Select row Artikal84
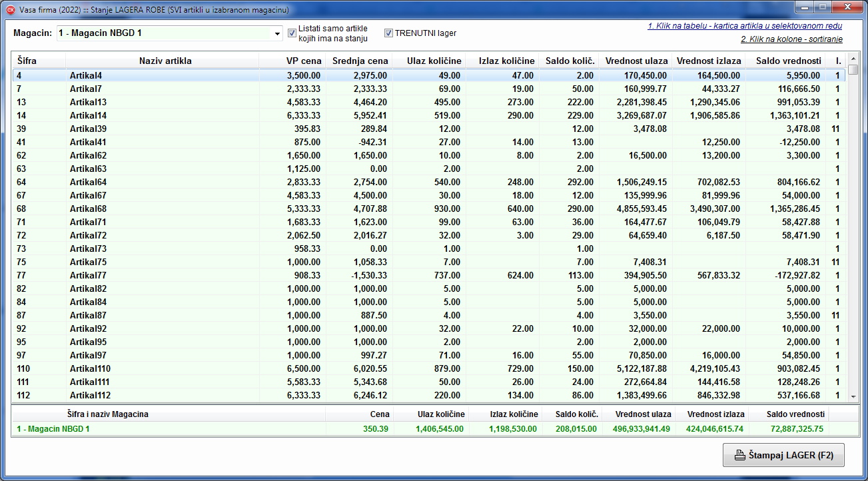 (429, 302)
